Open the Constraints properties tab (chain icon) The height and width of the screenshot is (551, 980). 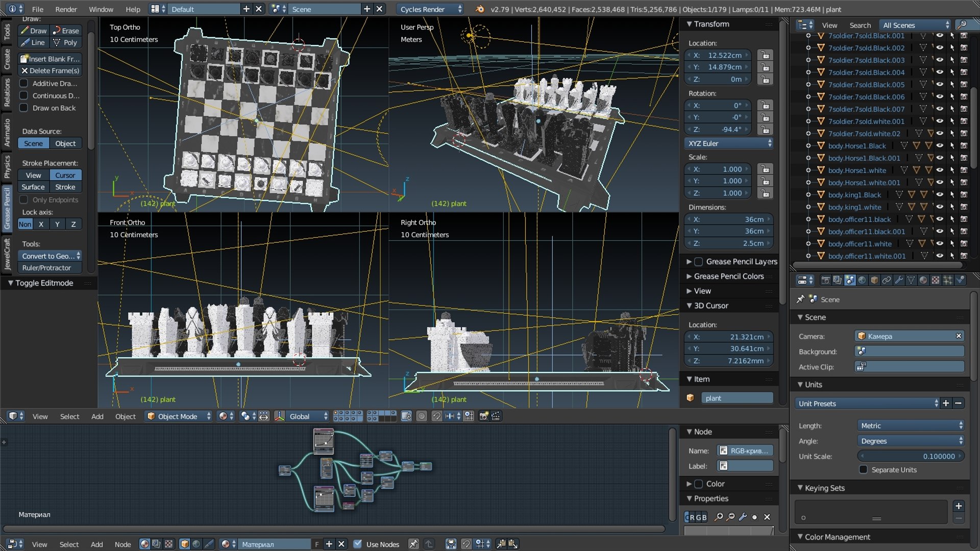coord(887,280)
